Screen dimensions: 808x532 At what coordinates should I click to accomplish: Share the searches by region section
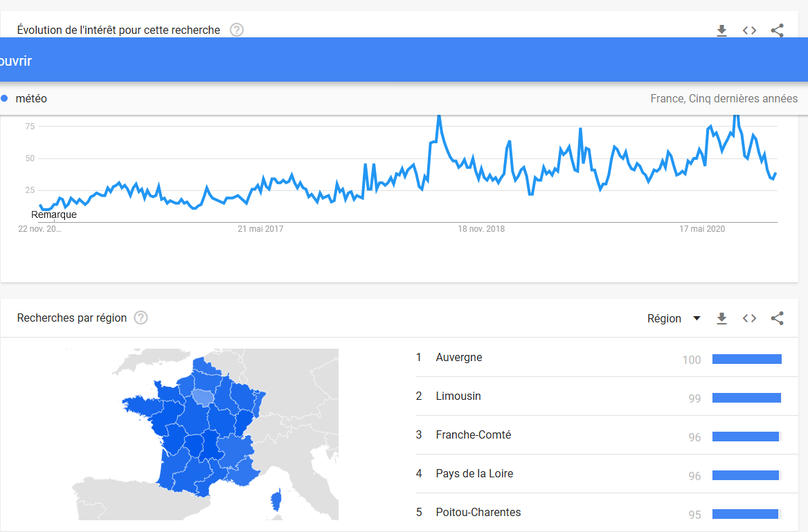(x=777, y=318)
